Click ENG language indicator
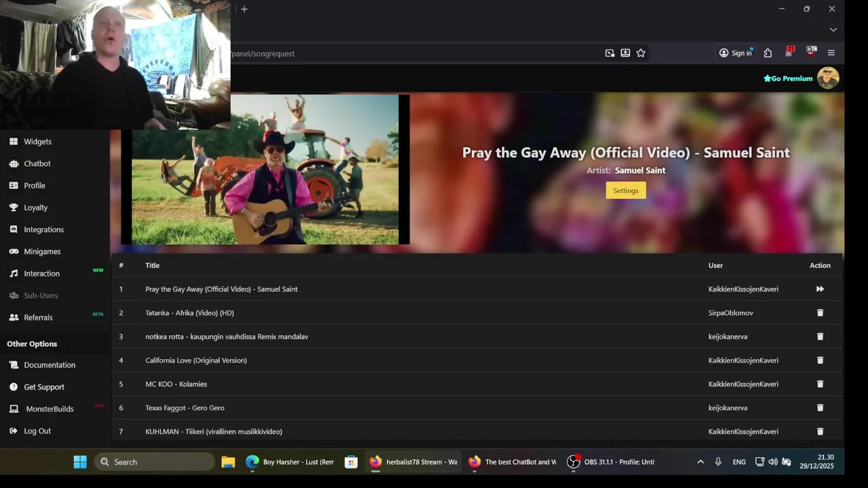The width and height of the screenshot is (868, 488). pyautogui.click(x=739, y=462)
